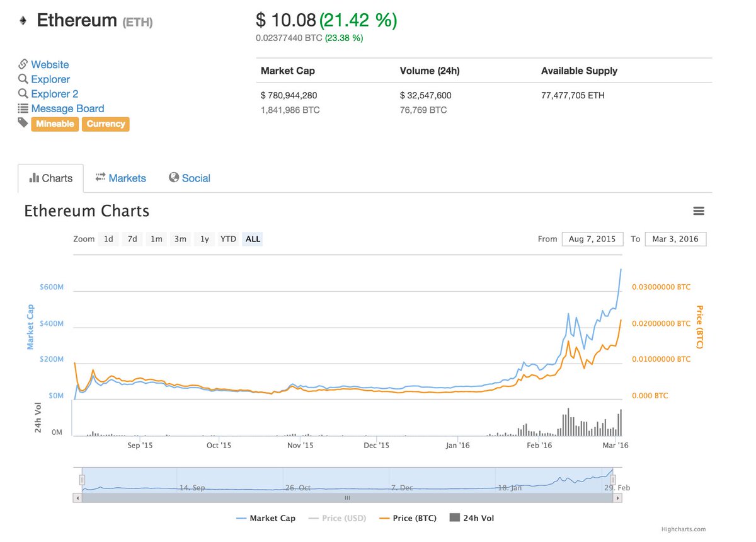Viewport: 756px width, 542px height.
Task: Switch to the Social tab
Action: pos(190,178)
